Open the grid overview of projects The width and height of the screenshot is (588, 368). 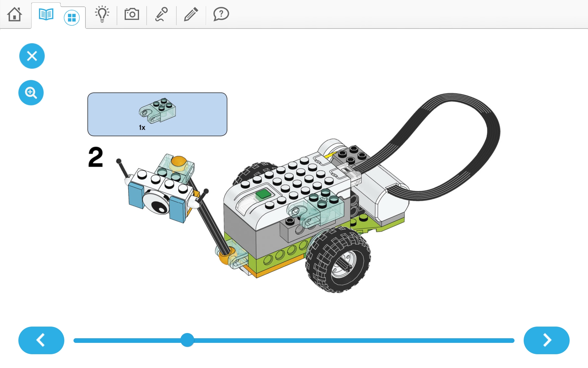[x=72, y=18]
